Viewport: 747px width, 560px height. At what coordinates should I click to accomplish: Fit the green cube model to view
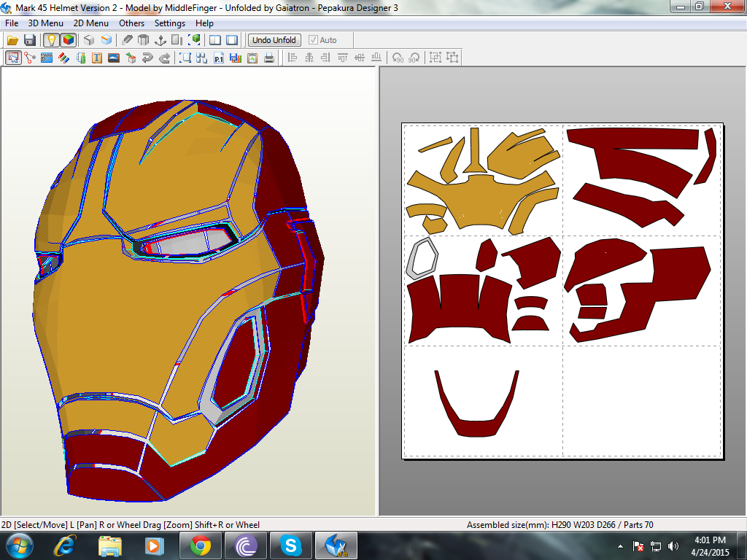[194, 41]
